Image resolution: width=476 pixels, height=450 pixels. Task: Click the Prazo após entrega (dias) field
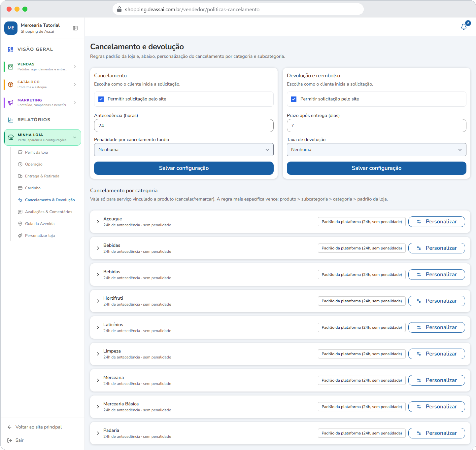377,126
